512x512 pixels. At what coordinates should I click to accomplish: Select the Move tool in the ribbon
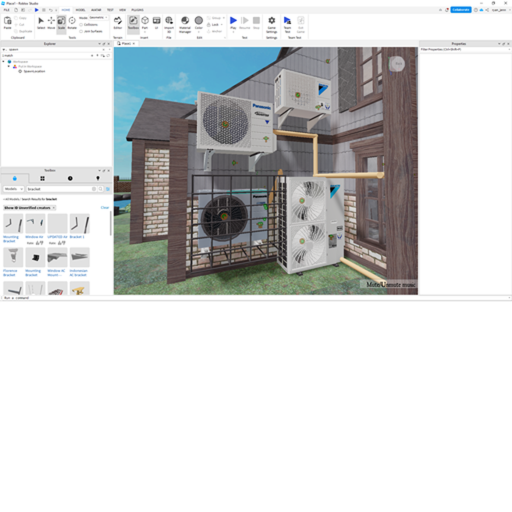tap(51, 23)
